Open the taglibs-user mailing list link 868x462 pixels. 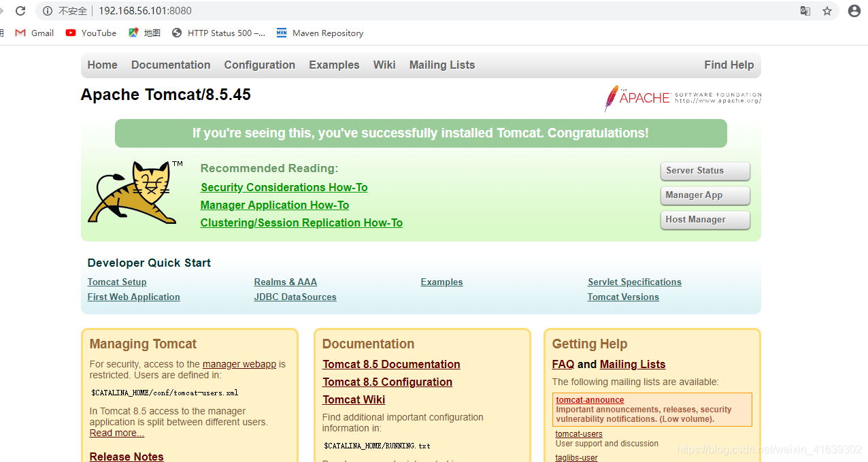click(x=576, y=458)
